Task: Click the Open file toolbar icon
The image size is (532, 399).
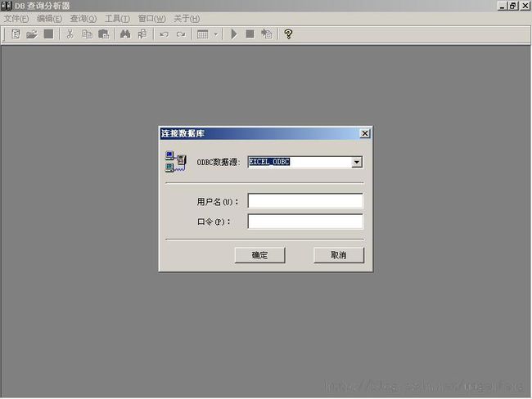Action: [32, 34]
